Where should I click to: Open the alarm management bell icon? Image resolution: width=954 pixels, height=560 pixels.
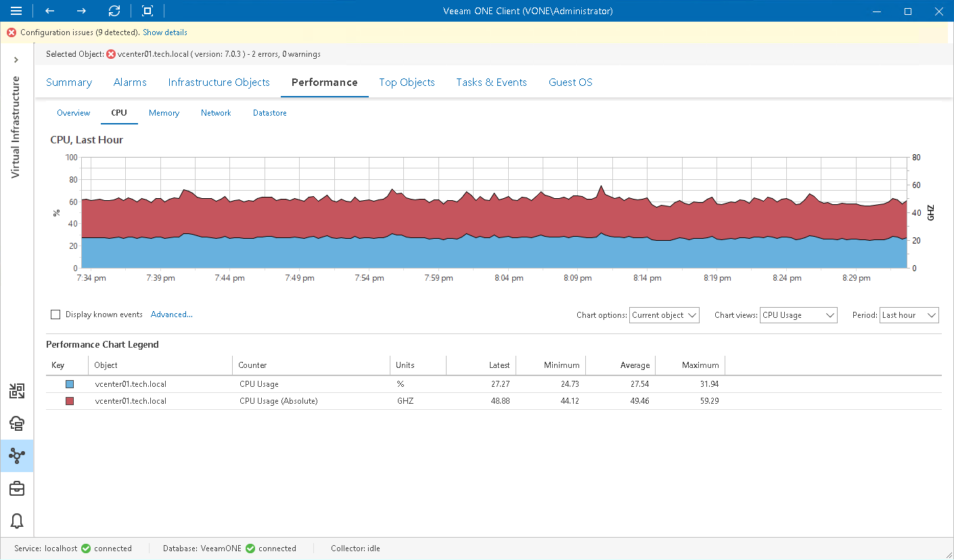click(x=17, y=521)
